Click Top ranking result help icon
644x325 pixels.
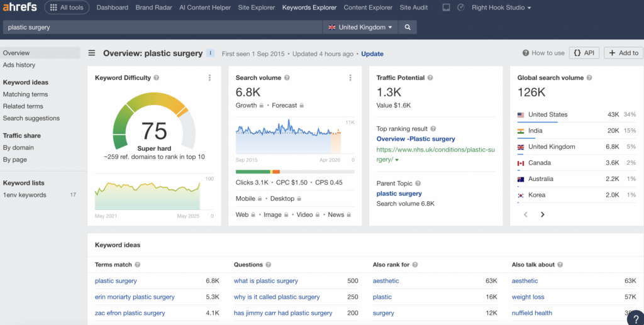coord(433,129)
